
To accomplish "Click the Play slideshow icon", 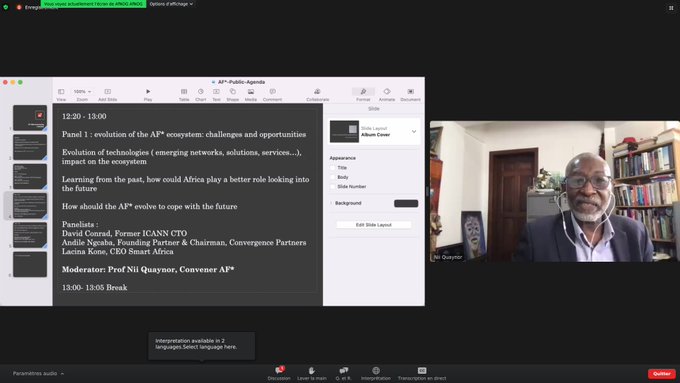I will (148, 92).
